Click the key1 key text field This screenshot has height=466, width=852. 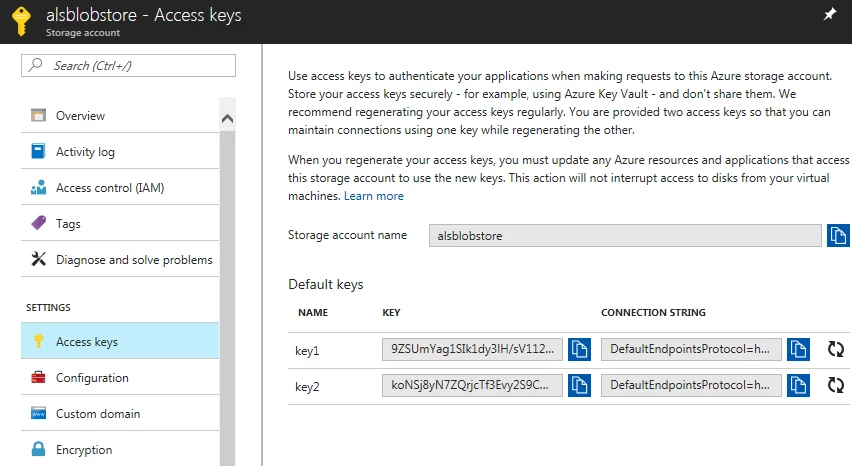pos(472,349)
